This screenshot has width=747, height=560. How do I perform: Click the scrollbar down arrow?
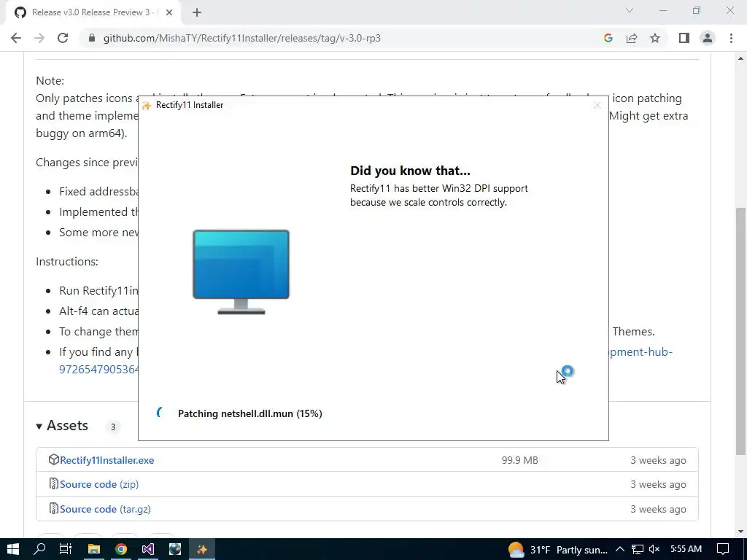[x=740, y=532]
